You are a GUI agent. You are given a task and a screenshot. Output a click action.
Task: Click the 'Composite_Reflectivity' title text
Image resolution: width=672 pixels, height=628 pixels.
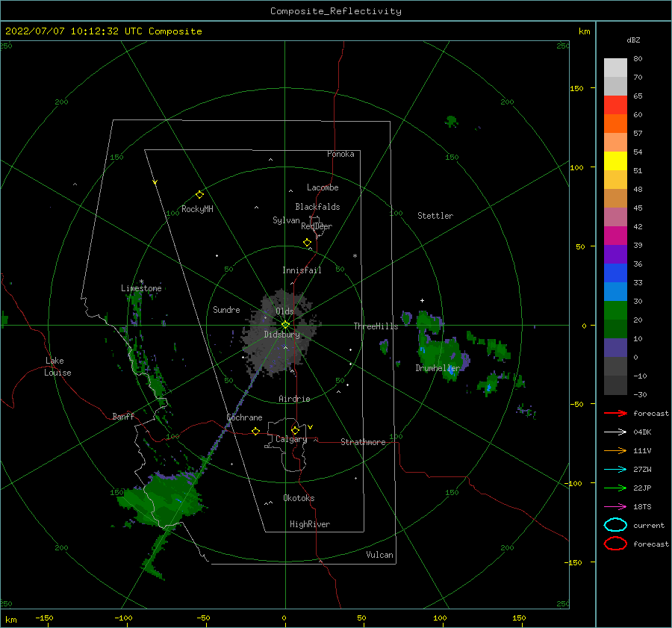point(336,11)
